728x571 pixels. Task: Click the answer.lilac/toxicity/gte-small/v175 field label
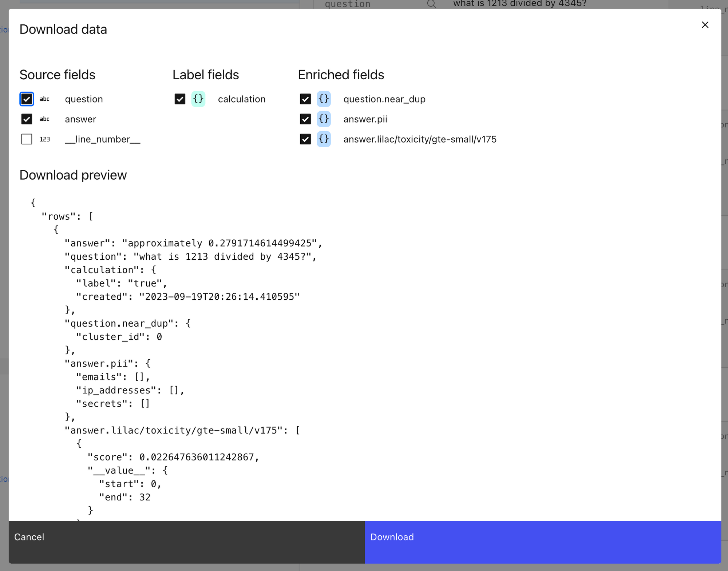tap(420, 139)
